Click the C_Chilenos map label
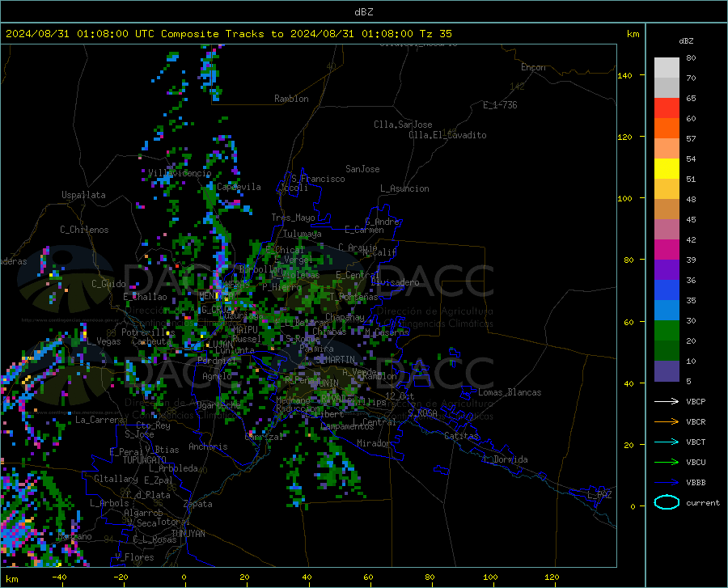The width and height of the screenshot is (728, 588). pos(84,230)
